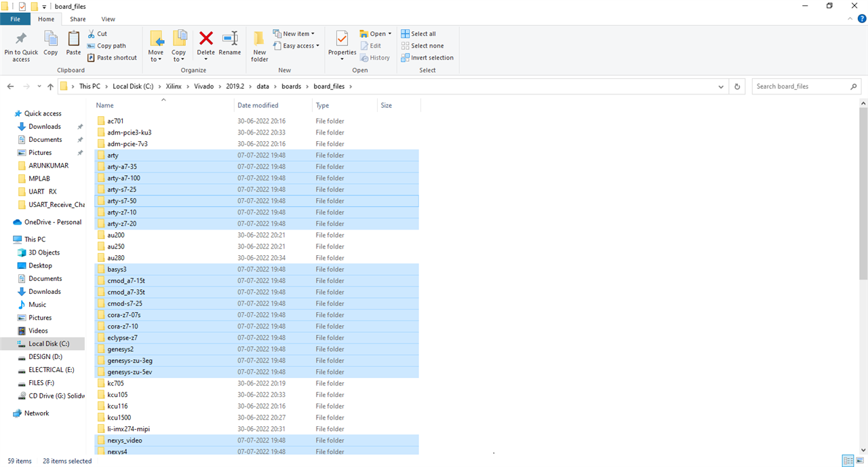Open Desktop in navigation pane
Viewport: 868px width, 467px height.
[40, 265]
